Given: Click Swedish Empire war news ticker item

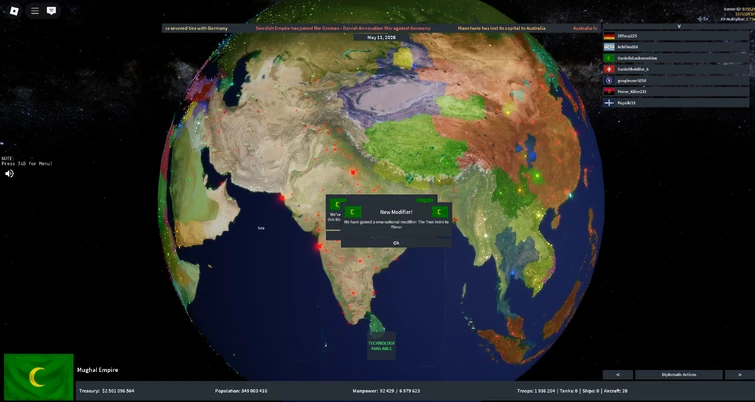Looking at the screenshot, I should click(343, 28).
